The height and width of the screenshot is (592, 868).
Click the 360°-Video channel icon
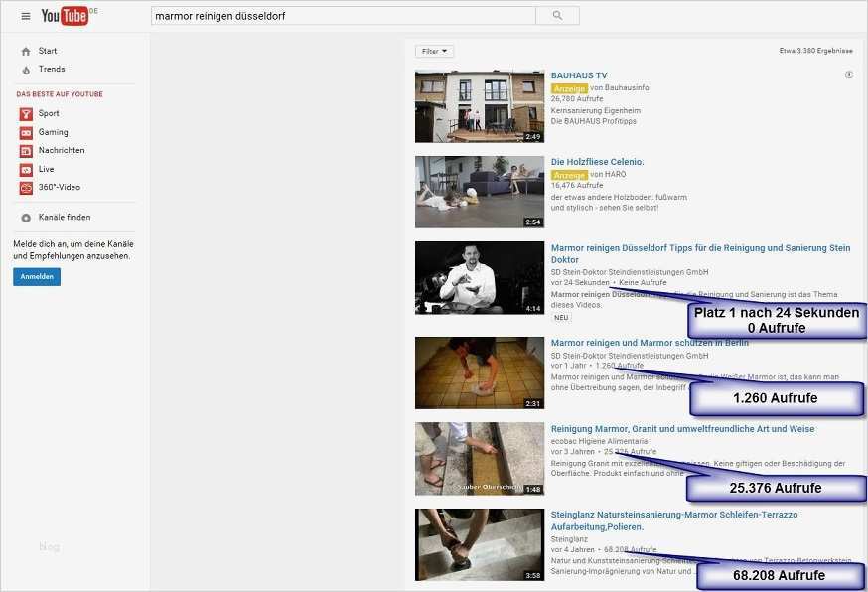26,189
